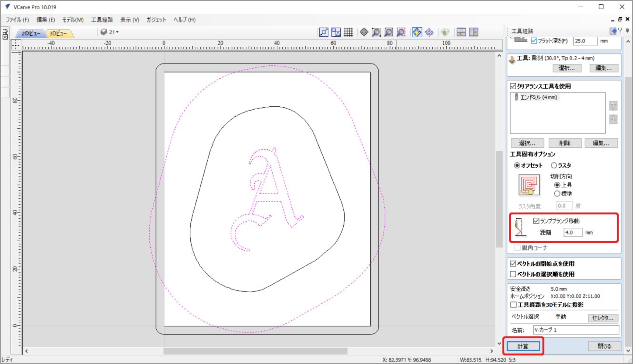633x364 pixels.
Task: Click the tile windows horizontally icon
Action: point(461,32)
